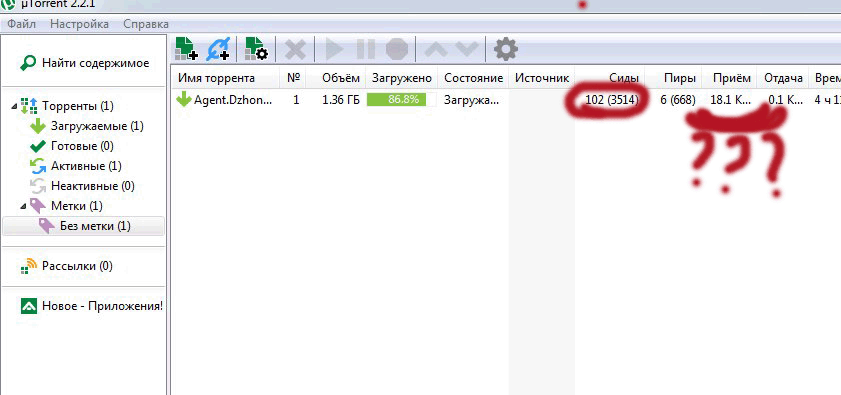Open the Настройка menu
The height and width of the screenshot is (395, 841).
[79, 24]
